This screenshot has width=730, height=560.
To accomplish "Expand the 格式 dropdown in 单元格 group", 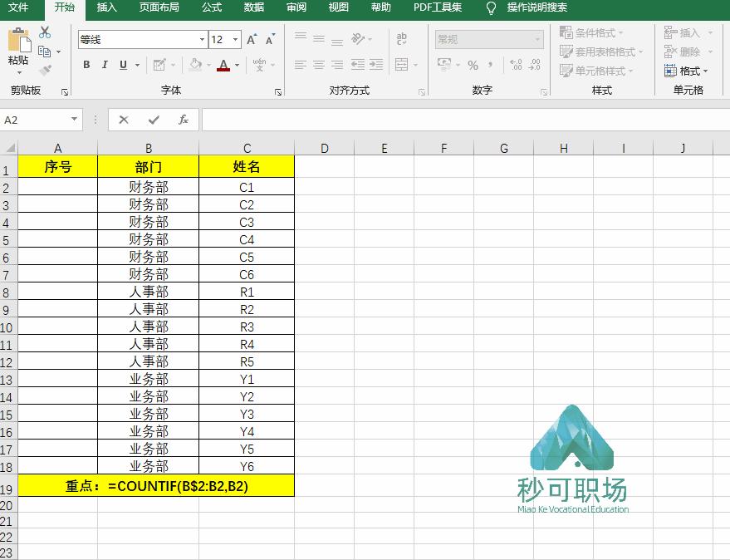I will pyautogui.click(x=692, y=71).
